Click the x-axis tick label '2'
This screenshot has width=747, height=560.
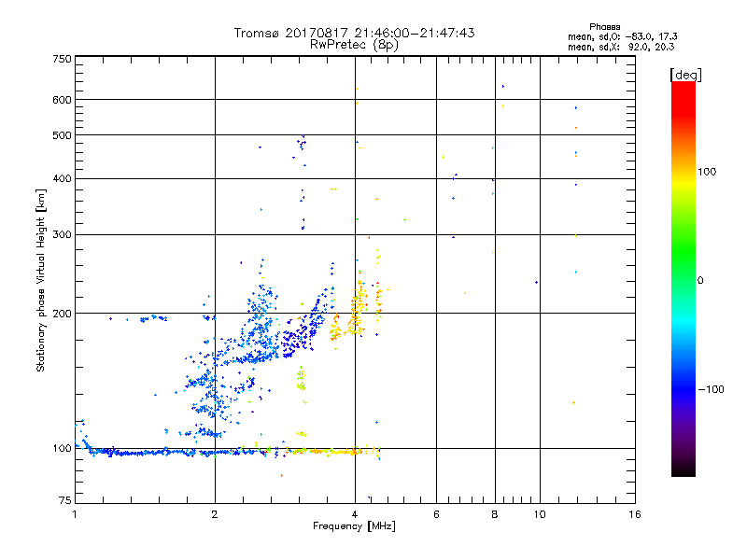tap(215, 514)
